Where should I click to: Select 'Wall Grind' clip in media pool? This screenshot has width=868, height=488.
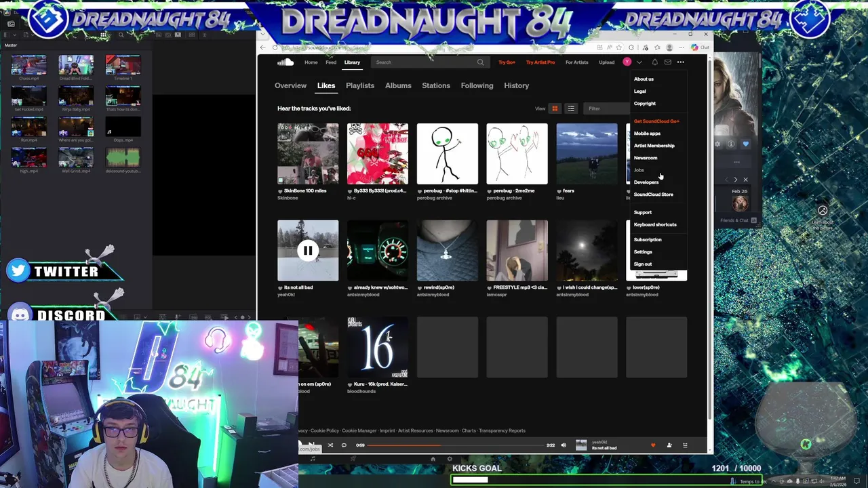76,158
